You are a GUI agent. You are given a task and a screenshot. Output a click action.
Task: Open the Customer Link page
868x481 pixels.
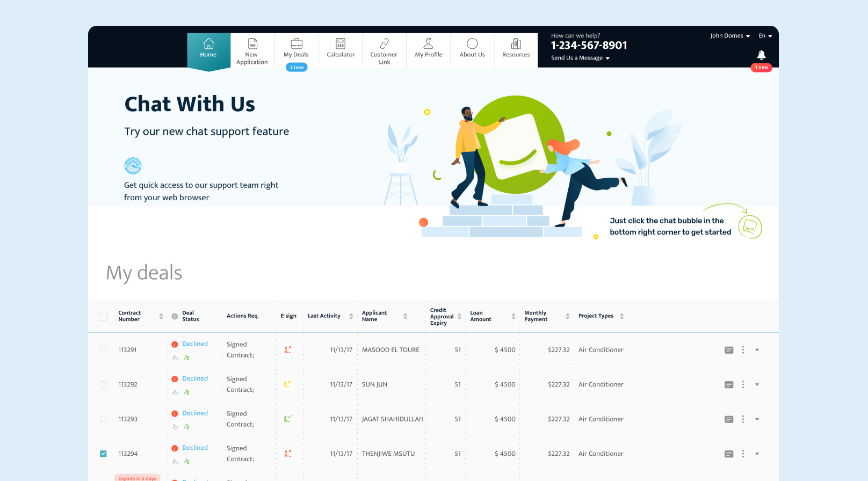(384, 51)
